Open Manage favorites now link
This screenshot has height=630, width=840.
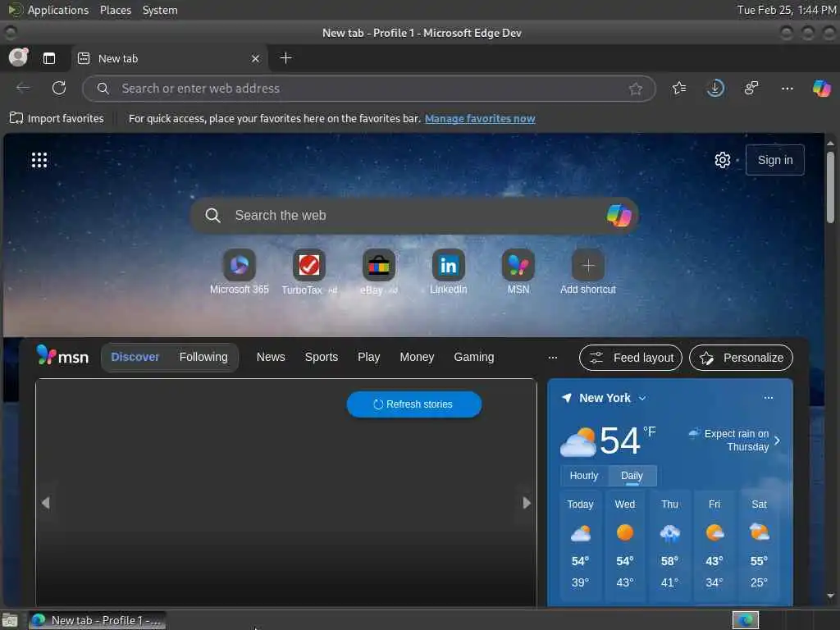point(480,118)
